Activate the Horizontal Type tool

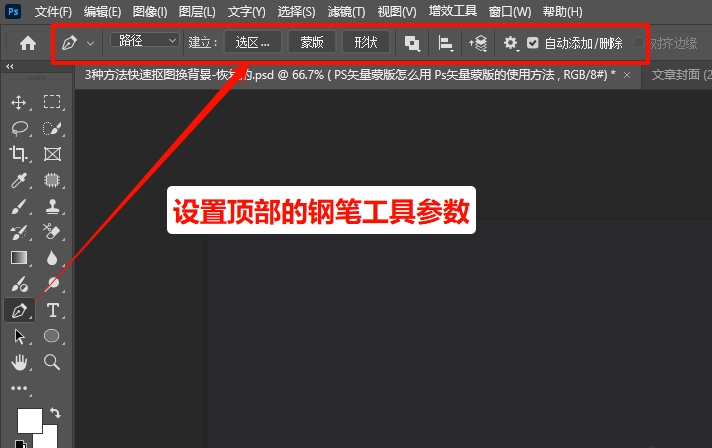[52, 310]
